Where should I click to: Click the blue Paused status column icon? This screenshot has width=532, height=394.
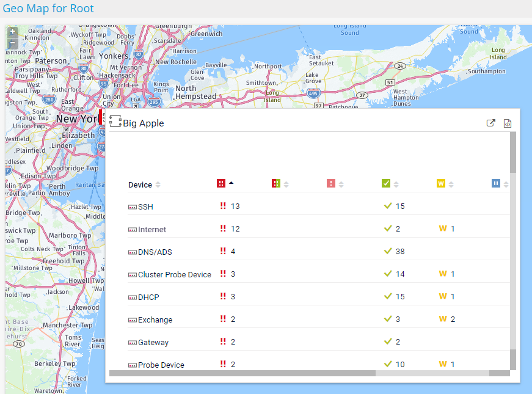coord(496,183)
